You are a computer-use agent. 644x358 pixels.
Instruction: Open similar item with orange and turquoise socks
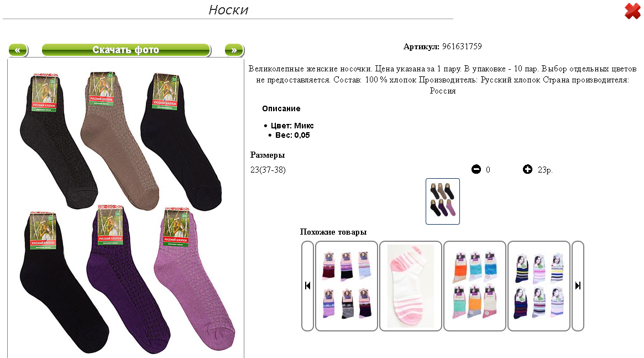coord(475,286)
